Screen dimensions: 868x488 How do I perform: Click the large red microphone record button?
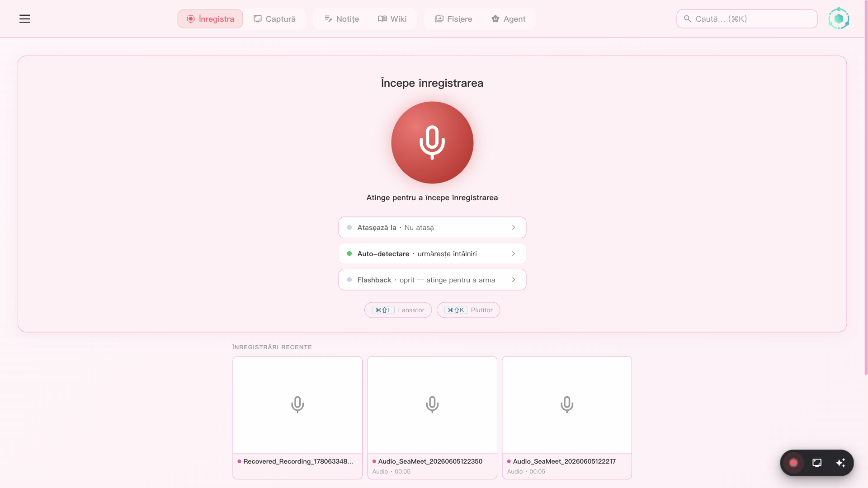(432, 142)
